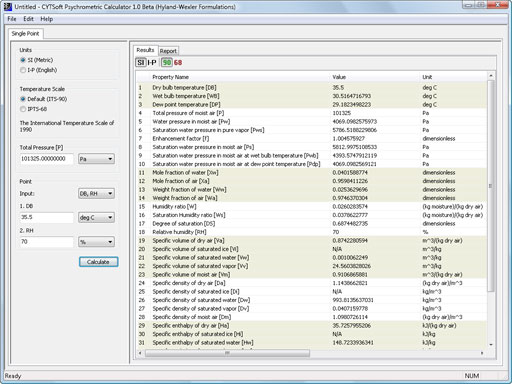
Task: Open the RH unit dropdown (%)
Action: tap(96, 242)
